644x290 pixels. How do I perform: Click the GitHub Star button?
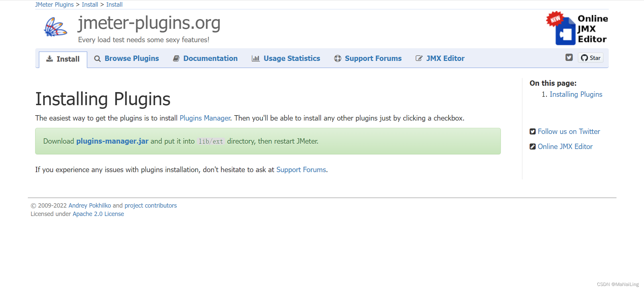(591, 58)
